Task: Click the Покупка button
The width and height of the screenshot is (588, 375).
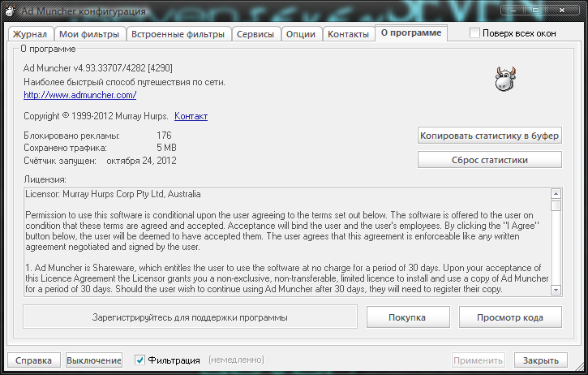Action: coord(408,317)
